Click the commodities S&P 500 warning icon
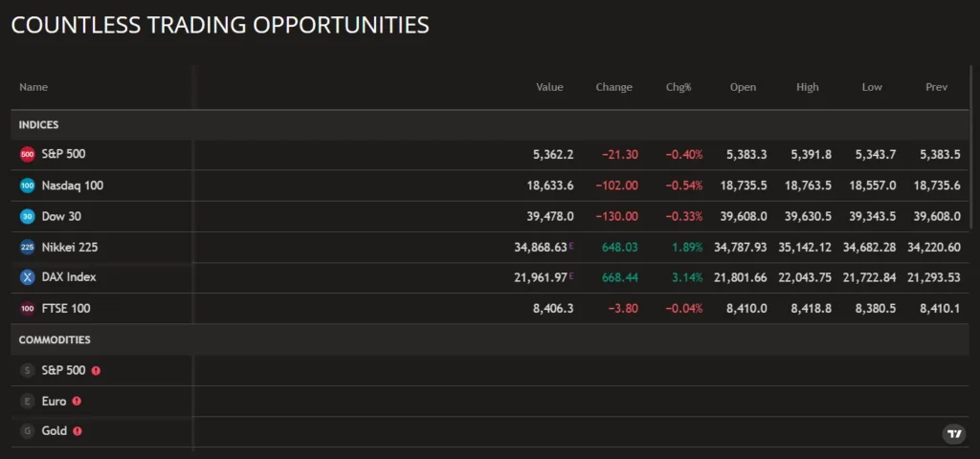The height and width of the screenshot is (459, 980). pyautogui.click(x=96, y=370)
